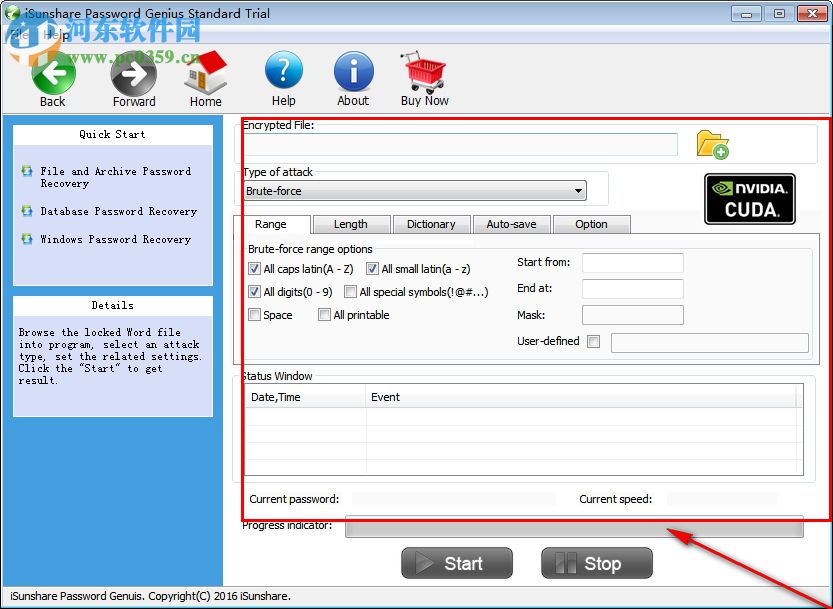Open the Auto-save tab
Screen dimensions: 833x609
click(512, 224)
